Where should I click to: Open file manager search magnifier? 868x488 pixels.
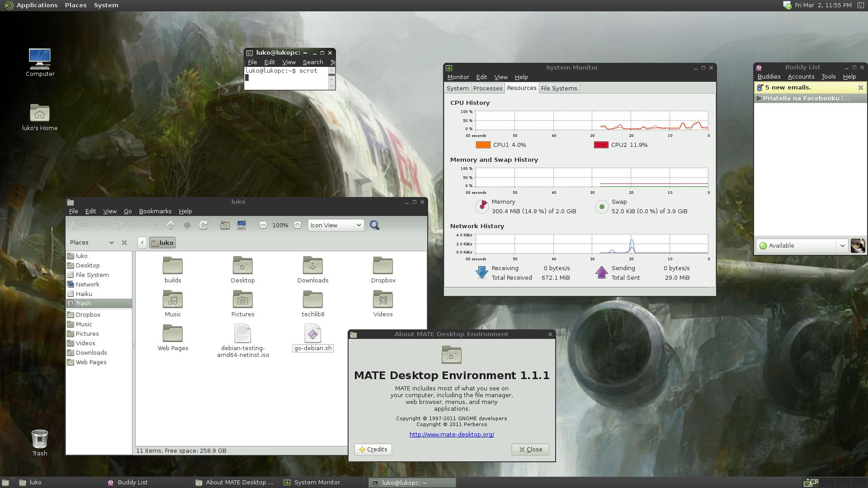(374, 225)
